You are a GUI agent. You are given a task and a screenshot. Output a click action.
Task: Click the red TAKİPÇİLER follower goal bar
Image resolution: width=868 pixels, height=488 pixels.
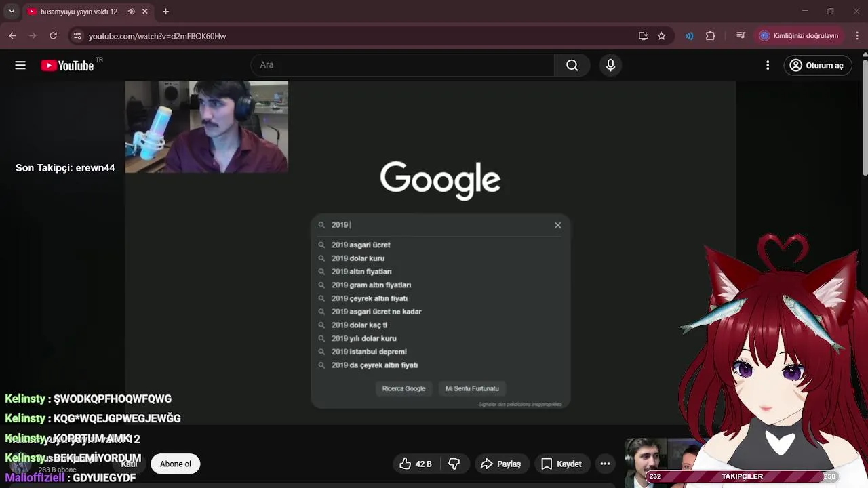tap(743, 476)
